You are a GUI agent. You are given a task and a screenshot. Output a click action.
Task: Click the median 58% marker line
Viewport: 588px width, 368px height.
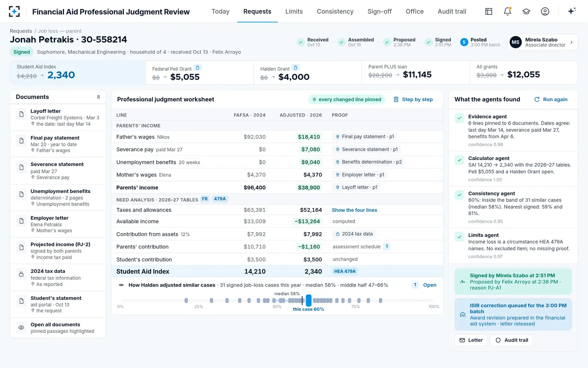click(x=303, y=301)
